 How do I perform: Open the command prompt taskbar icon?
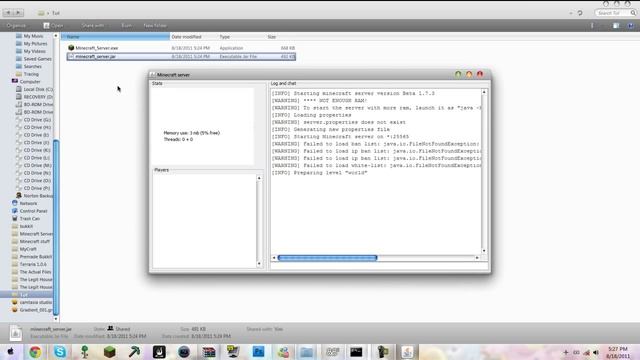pyautogui.click(x=356, y=352)
